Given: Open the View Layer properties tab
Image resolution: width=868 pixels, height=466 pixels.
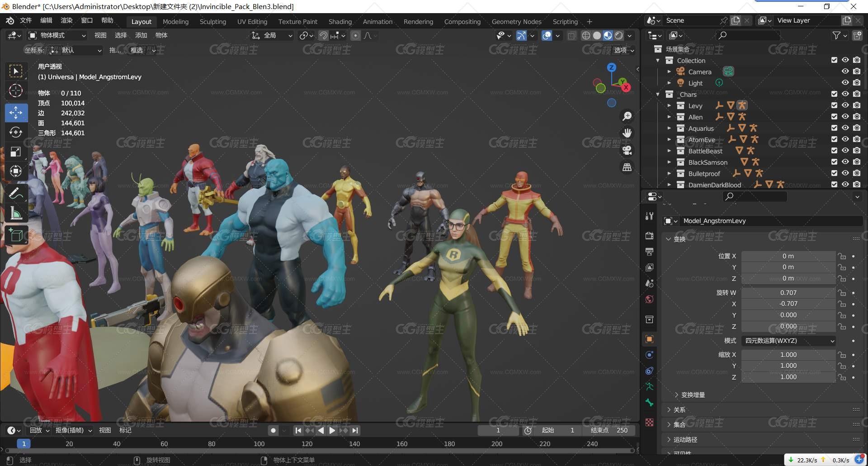Looking at the screenshot, I should [650, 267].
